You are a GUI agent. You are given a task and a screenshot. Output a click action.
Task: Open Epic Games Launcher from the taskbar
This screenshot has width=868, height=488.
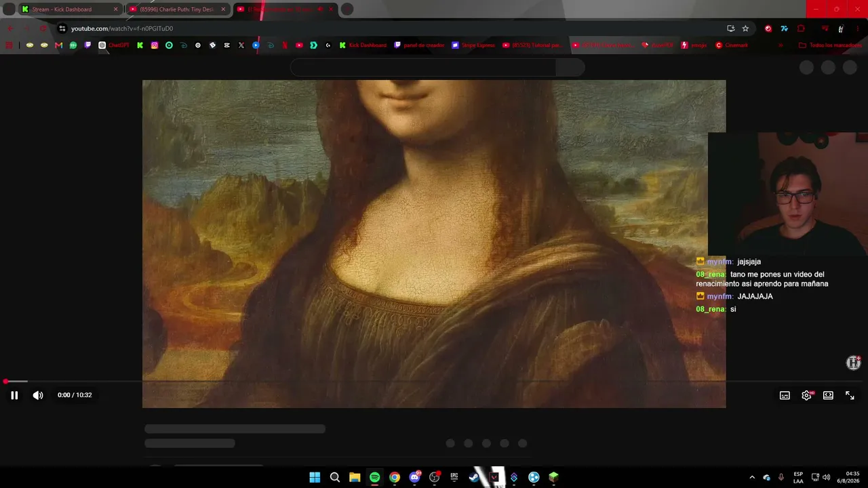pyautogui.click(x=454, y=477)
